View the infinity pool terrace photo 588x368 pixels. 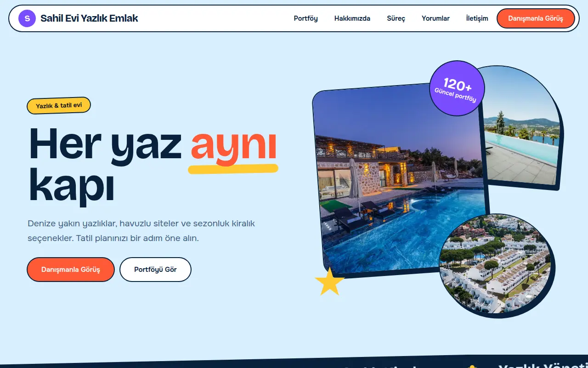[x=521, y=127]
